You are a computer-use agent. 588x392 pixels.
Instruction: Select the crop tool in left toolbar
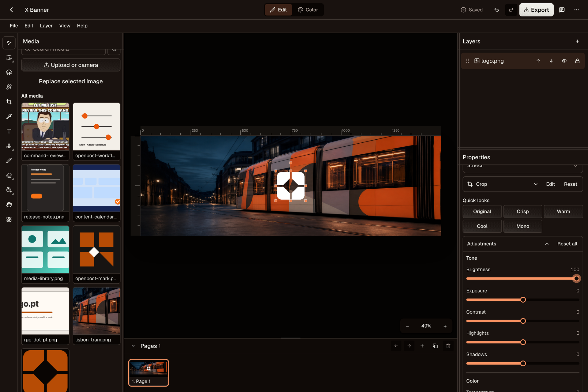point(9,102)
